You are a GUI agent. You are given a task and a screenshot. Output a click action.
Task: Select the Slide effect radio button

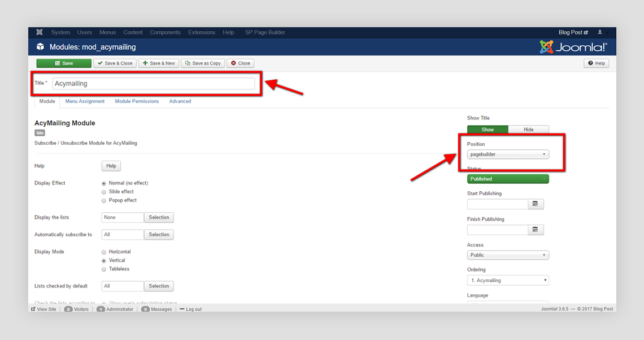[104, 192]
